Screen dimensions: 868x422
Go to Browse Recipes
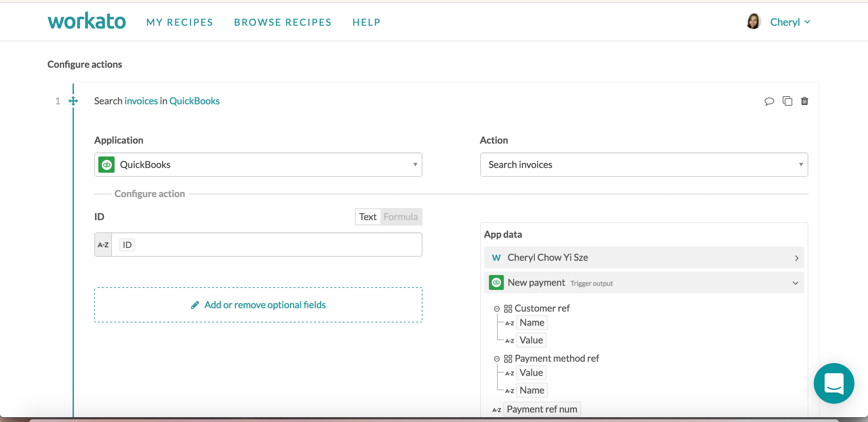pyautogui.click(x=283, y=22)
